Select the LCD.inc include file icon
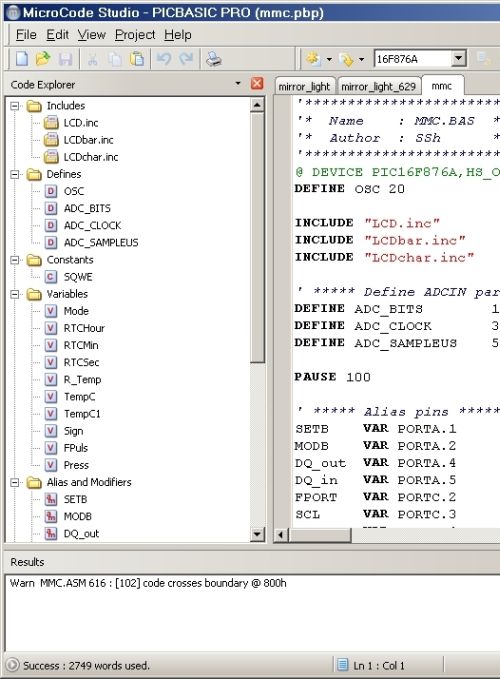 click(x=51, y=123)
